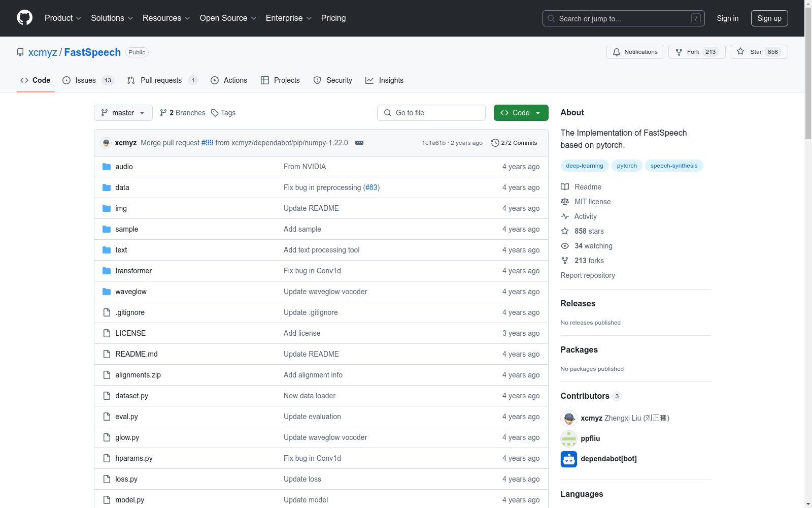812x508 pixels.
Task: Focus the Go to file field
Action: point(431,113)
